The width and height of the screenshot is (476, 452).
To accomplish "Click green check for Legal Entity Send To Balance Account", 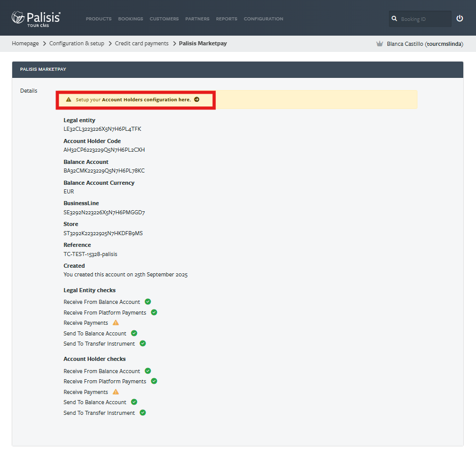I will click(134, 333).
